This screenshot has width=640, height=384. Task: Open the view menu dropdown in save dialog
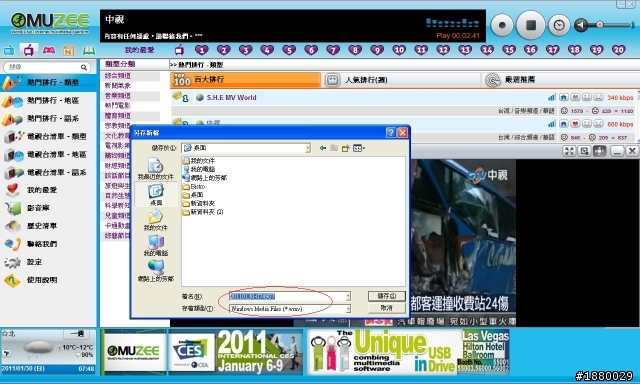tap(359, 148)
